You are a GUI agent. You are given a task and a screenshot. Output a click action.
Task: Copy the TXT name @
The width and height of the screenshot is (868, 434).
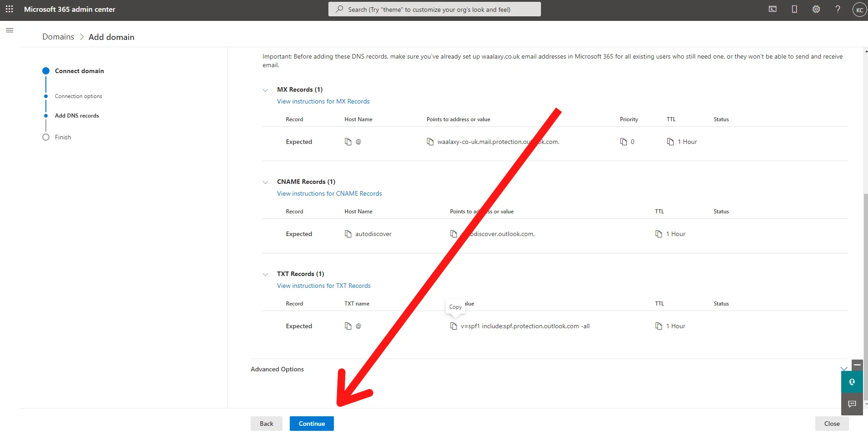pos(348,326)
